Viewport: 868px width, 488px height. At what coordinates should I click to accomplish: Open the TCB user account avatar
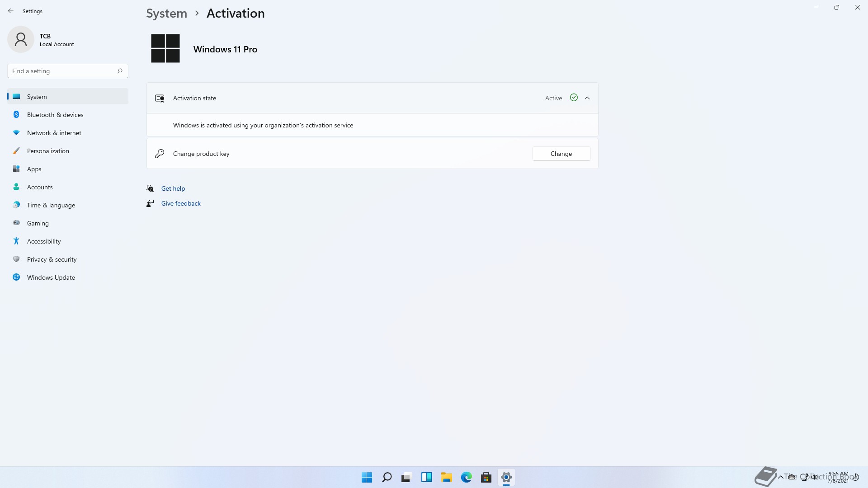tap(21, 40)
